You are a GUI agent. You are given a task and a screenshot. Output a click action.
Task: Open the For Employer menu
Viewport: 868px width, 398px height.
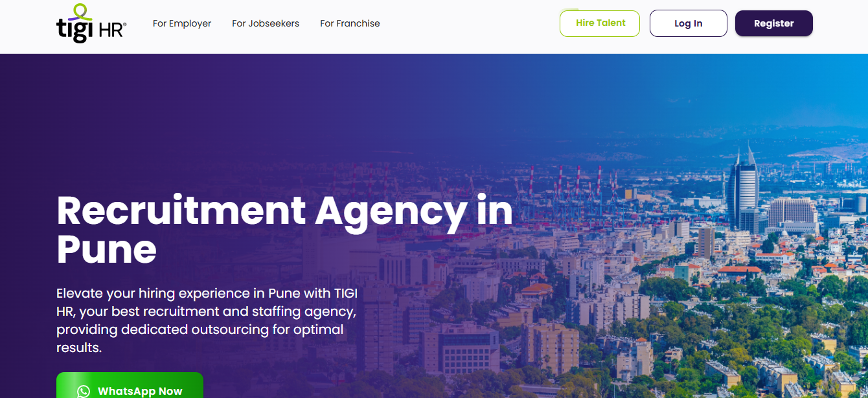(x=182, y=23)
